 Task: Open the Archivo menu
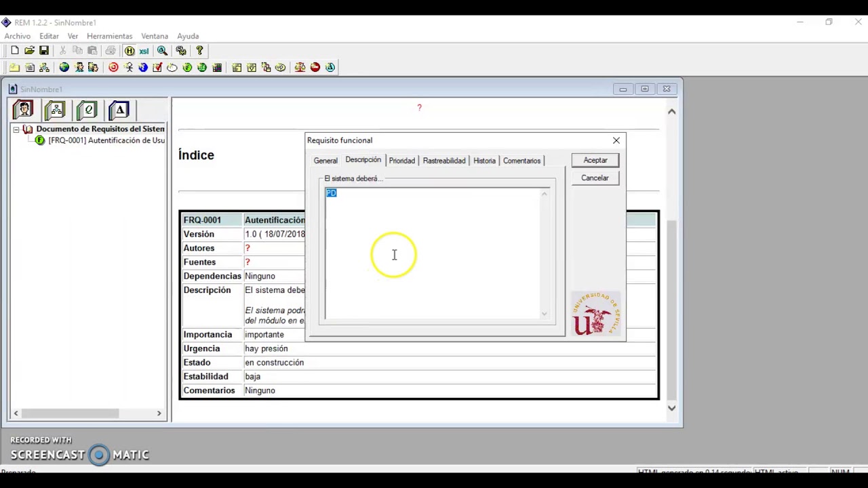(x=17, y=36)
